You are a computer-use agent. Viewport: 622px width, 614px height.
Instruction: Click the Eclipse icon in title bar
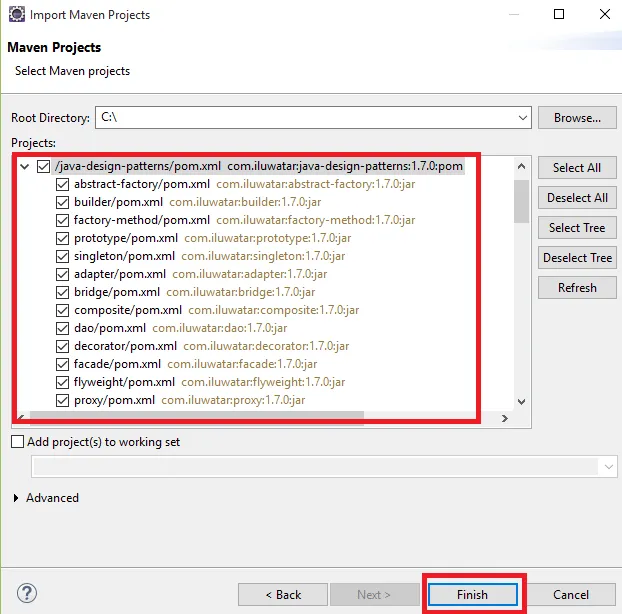(17, 14)
